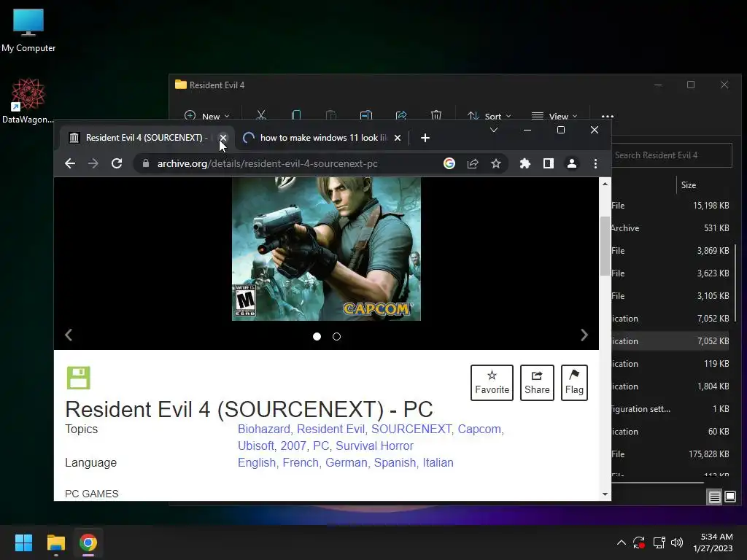The width and height of the screenshot is (747, 560).
Task: Filter by the German language link
Action: point(347,462)
